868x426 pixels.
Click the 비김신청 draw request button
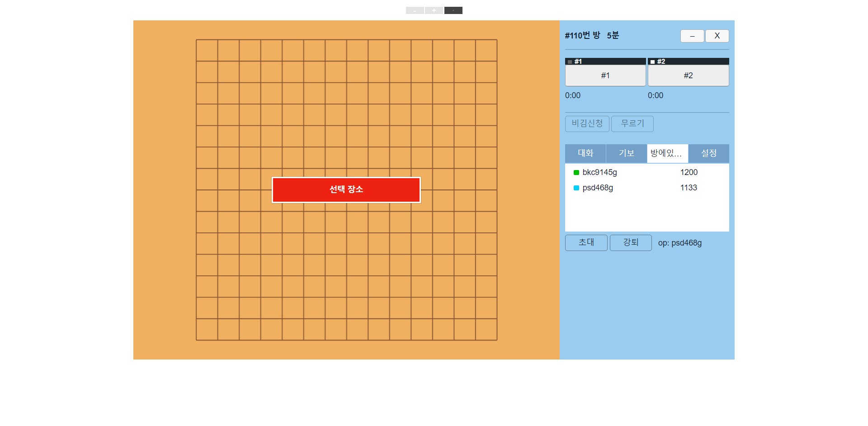coord(587,123)
